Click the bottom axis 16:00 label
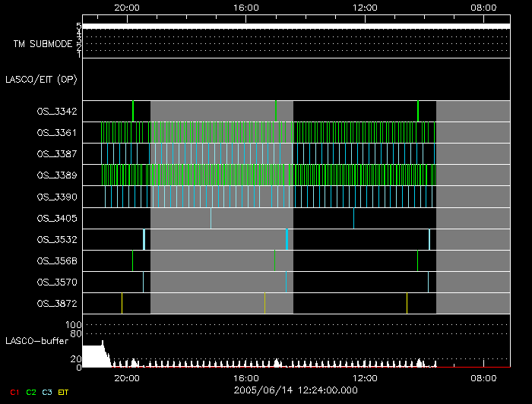The height and width of the screenshot is (404, 532). 246,378
